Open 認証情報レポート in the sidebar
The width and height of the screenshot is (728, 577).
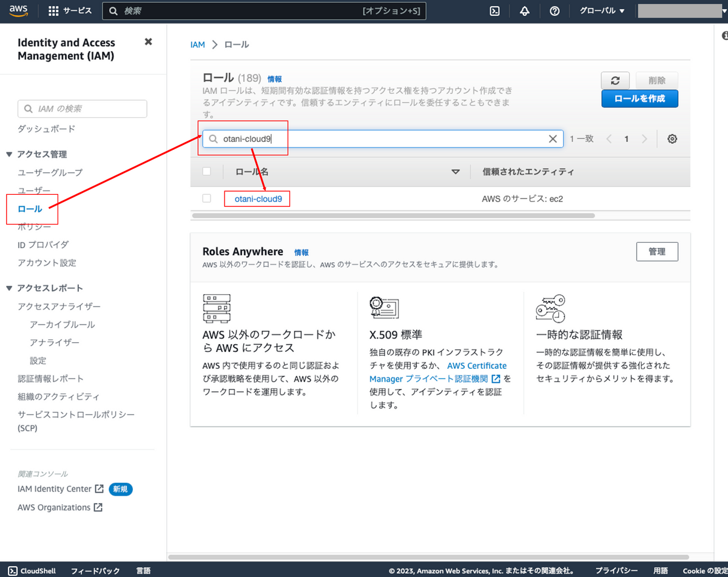[x=51, y=379]
